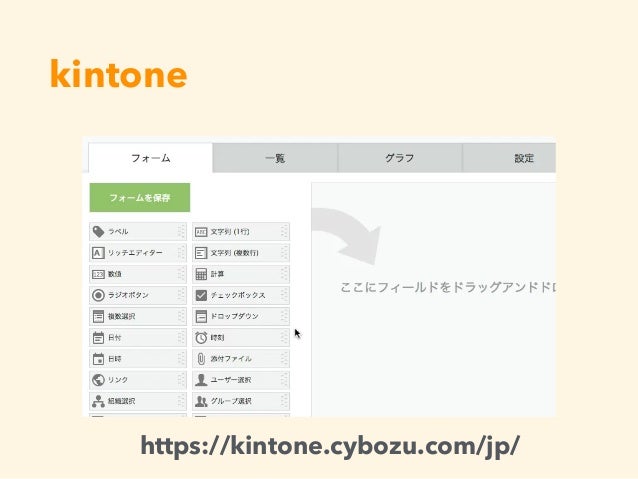Choose the 時刻 alarm clock icon

201,337
